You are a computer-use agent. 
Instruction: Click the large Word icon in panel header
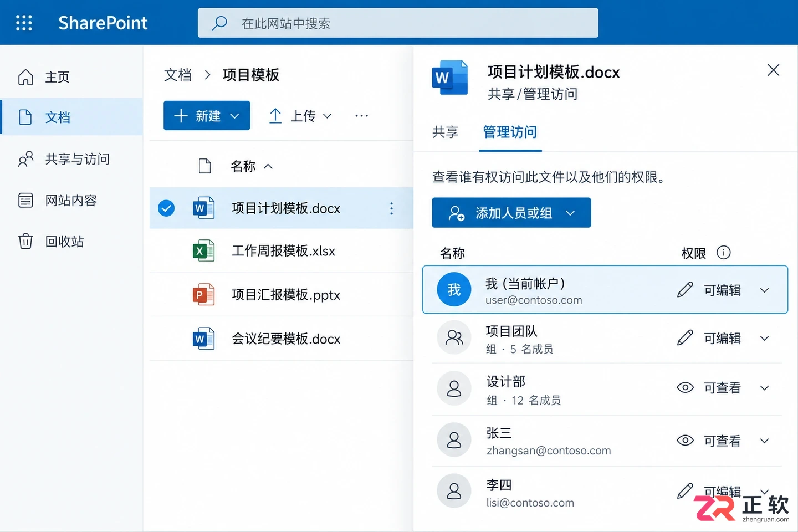tap(450, 78)
